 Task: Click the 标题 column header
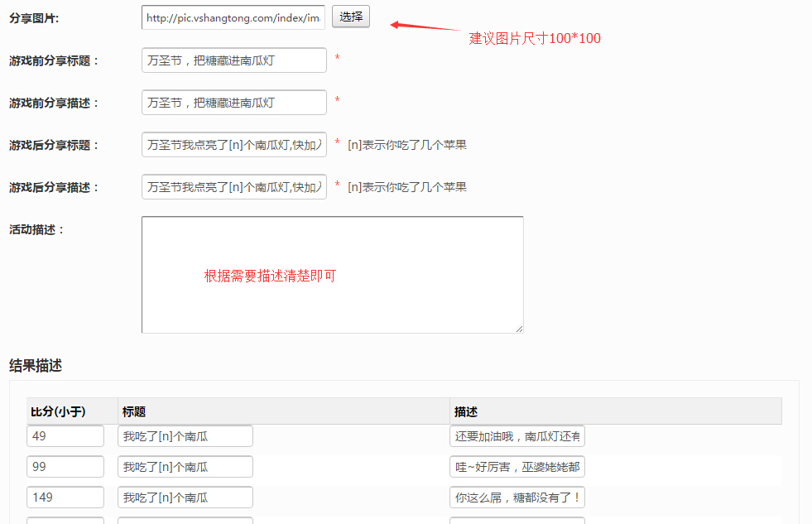pyautogui.click(x=134, y=411)
